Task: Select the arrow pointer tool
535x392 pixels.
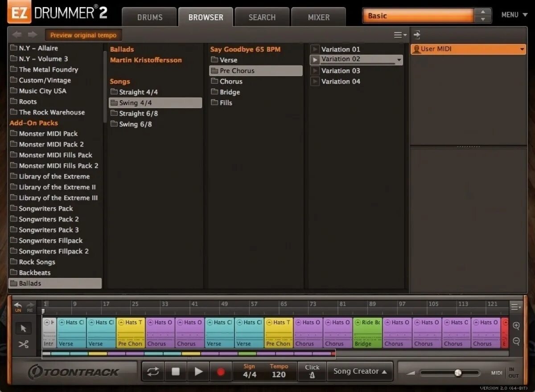Action: [x=24, y=329]
